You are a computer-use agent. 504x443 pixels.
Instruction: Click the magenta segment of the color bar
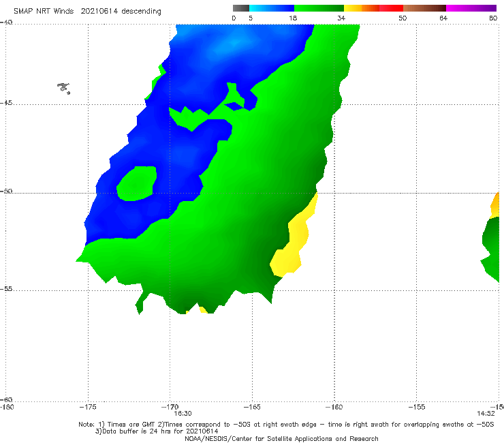(471, 8)
